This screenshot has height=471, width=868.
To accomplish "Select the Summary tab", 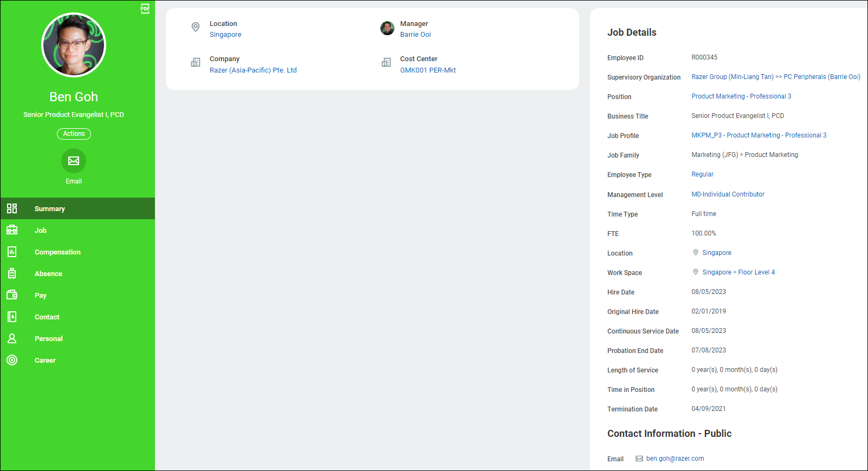I will (77, 208).
